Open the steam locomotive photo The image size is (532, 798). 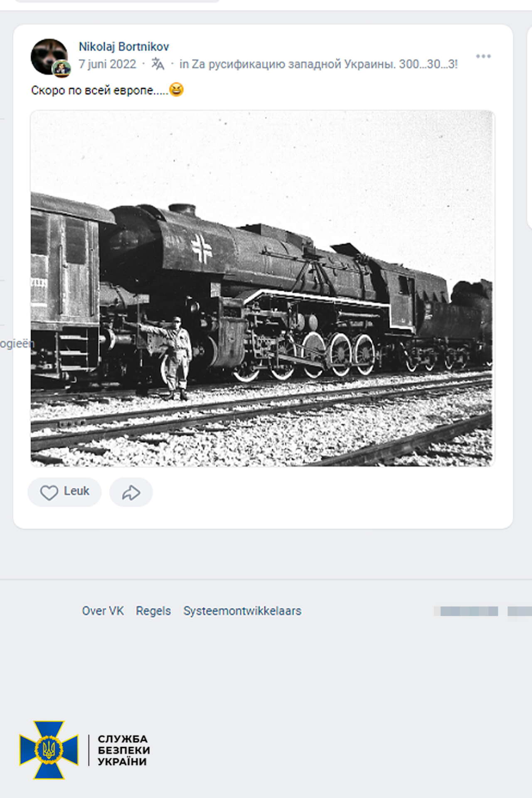262,288
